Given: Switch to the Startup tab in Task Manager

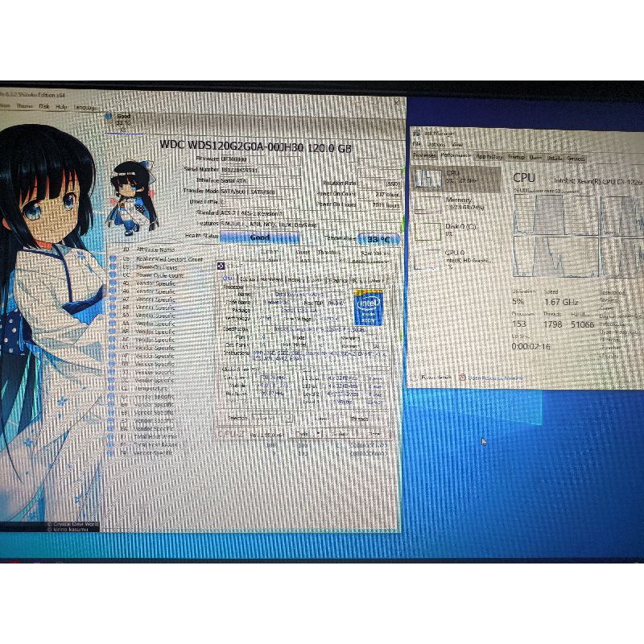Looking at the screenshot, I should [518, 158].
